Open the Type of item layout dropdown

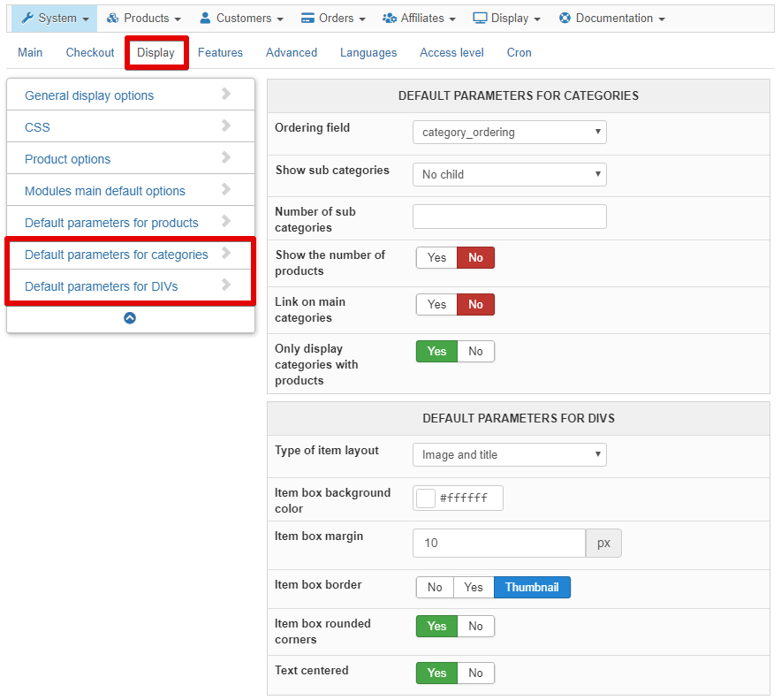510,455
